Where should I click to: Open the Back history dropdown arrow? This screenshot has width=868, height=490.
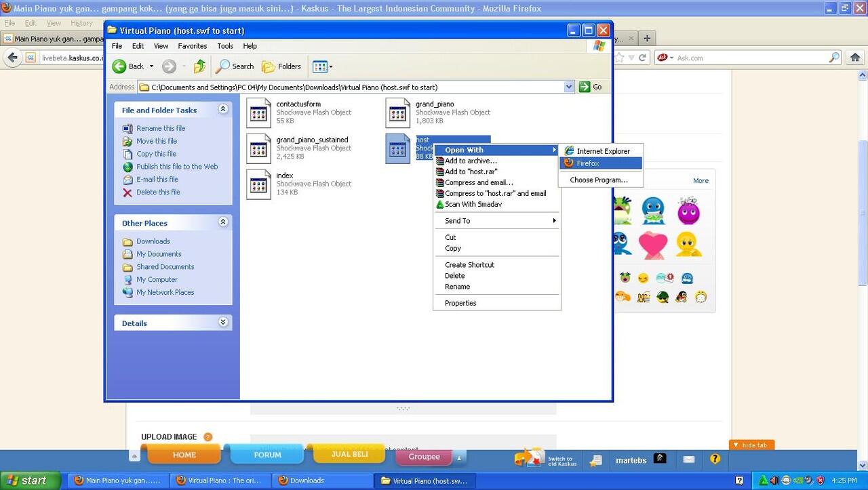[x=151, y=66]
